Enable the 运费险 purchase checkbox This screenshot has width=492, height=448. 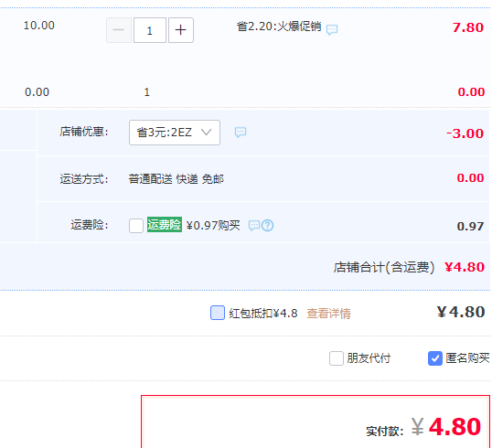coord(136,226)
